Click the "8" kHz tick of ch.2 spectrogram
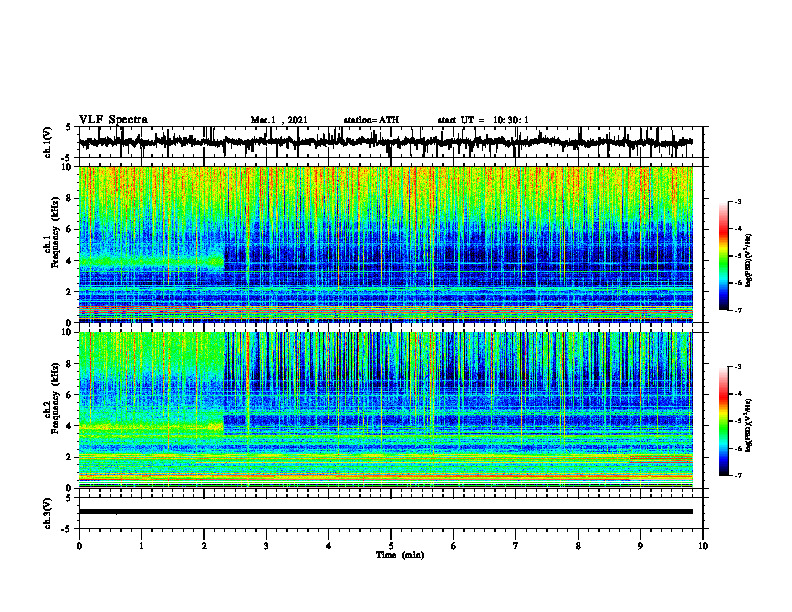 click(x=69, y=364)
